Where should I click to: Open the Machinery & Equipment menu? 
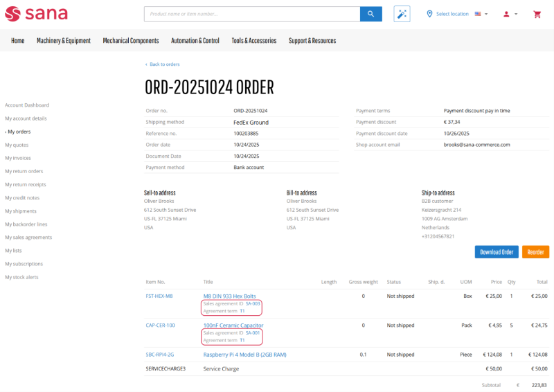(64, 41)
